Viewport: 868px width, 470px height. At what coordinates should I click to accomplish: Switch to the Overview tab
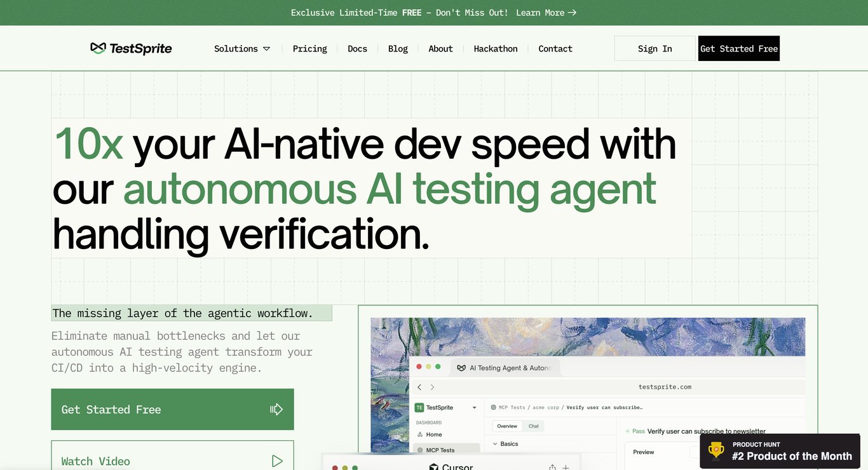coord(507,426)
